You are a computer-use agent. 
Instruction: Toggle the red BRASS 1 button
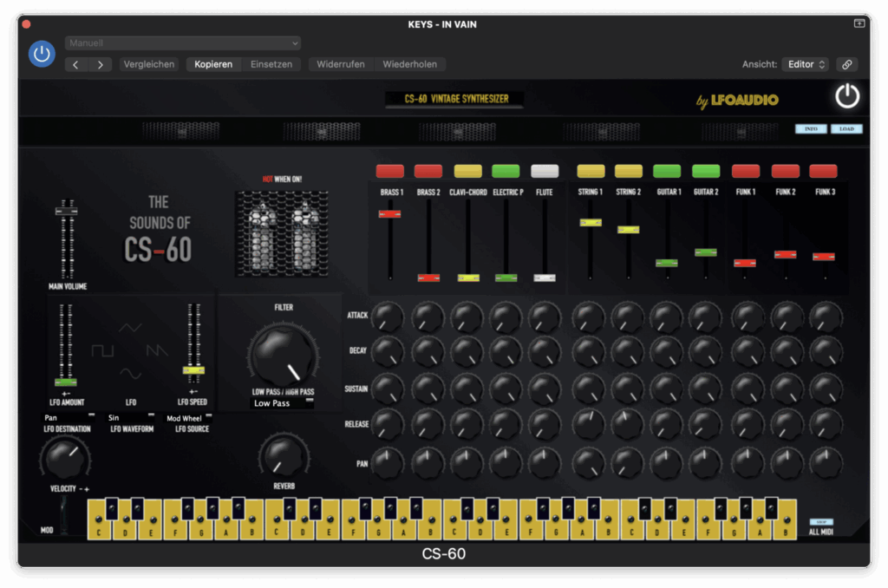tap(390, 171)
